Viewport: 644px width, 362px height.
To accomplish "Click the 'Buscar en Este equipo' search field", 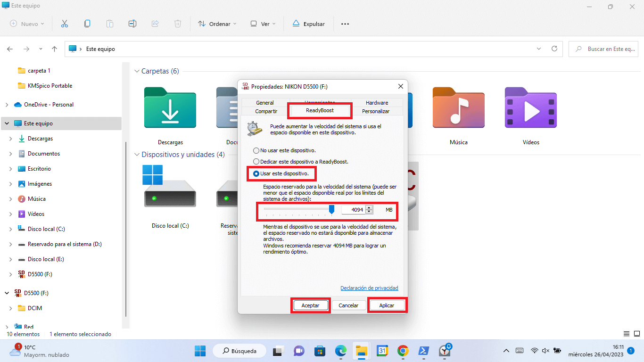I will click(x=603, y=49).
